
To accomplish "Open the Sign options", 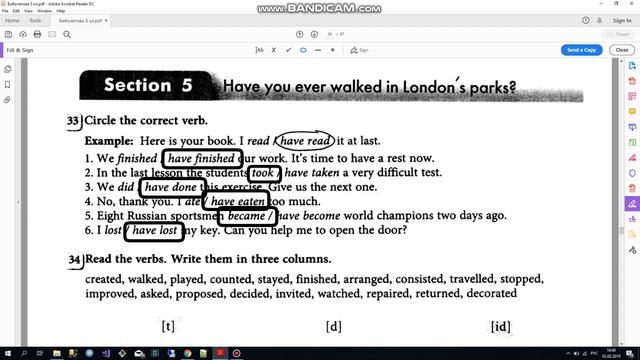I will [x=359, y=50].
